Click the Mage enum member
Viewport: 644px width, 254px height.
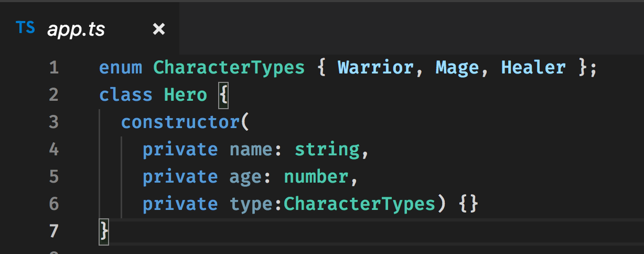[457, 68]
